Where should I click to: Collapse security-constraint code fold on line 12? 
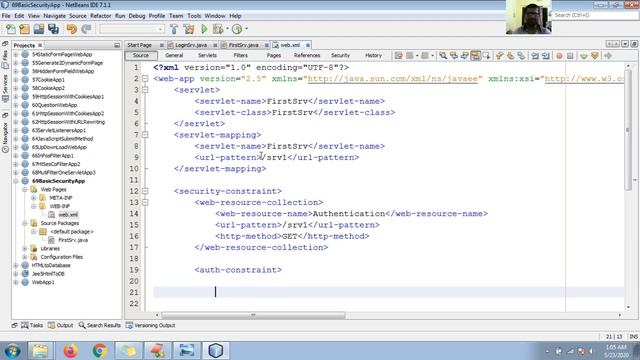[x=145, y=191]
